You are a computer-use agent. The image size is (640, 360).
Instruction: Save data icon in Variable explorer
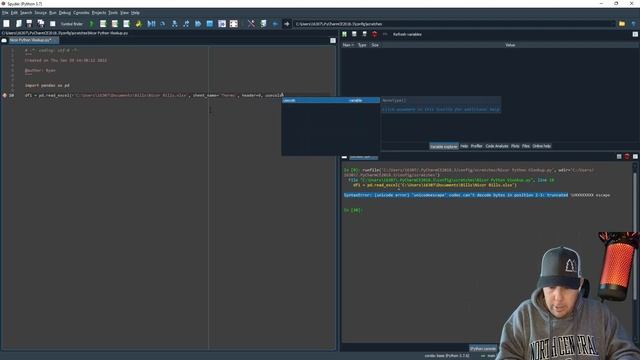[x=354, y=34]
